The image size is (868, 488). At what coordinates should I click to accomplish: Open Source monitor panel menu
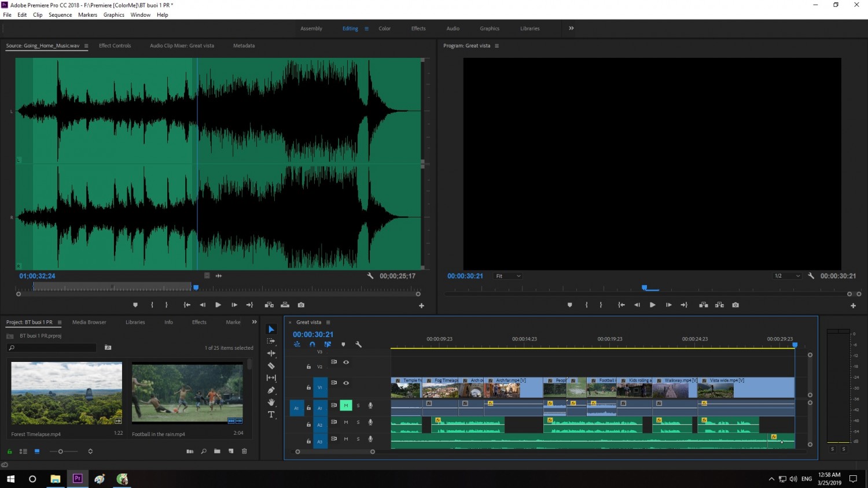point(86,46)
